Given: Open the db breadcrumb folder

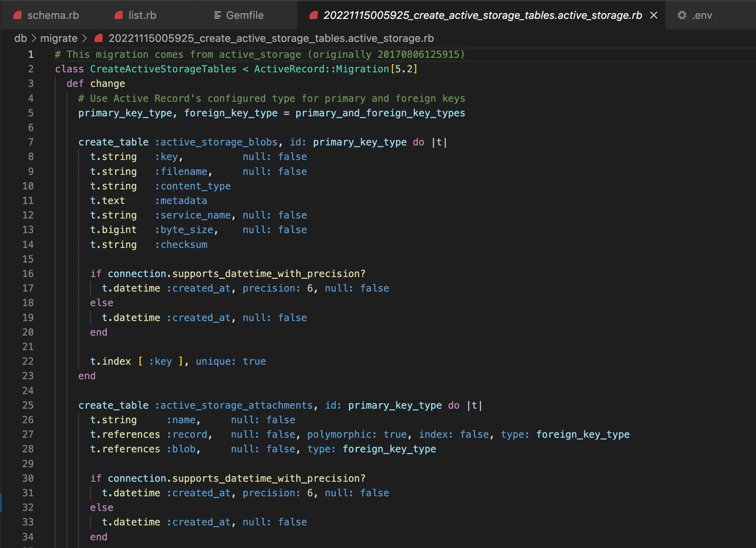Looking at the screenshot, I should [21, 38].
